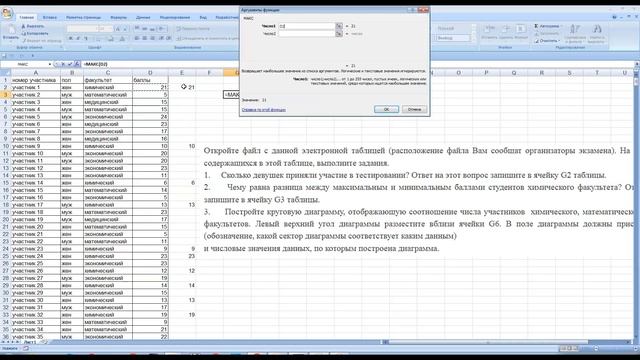
Task: Click the Удалить cells button
Action: pos(506,32)
